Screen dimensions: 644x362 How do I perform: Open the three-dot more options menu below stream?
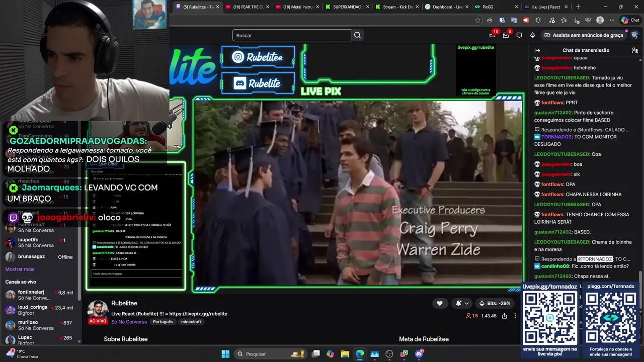515,316
